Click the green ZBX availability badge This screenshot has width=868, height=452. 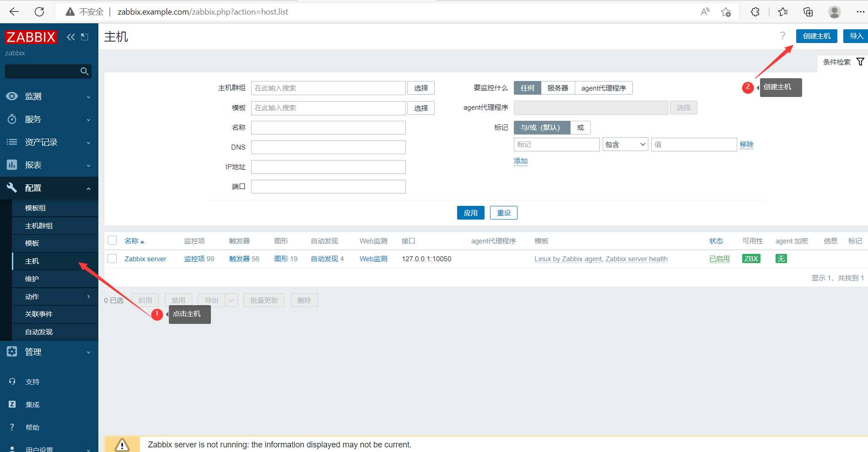point(751,259)
